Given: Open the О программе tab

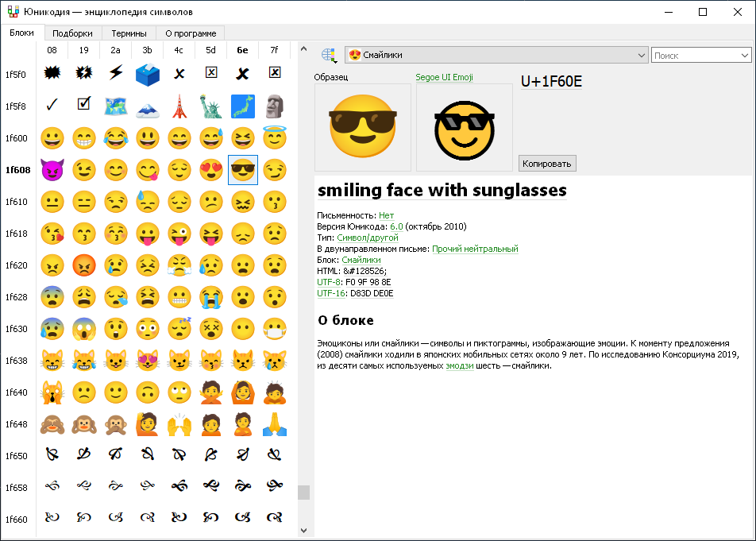Looking at the screenshot, I should pos(191,33).
